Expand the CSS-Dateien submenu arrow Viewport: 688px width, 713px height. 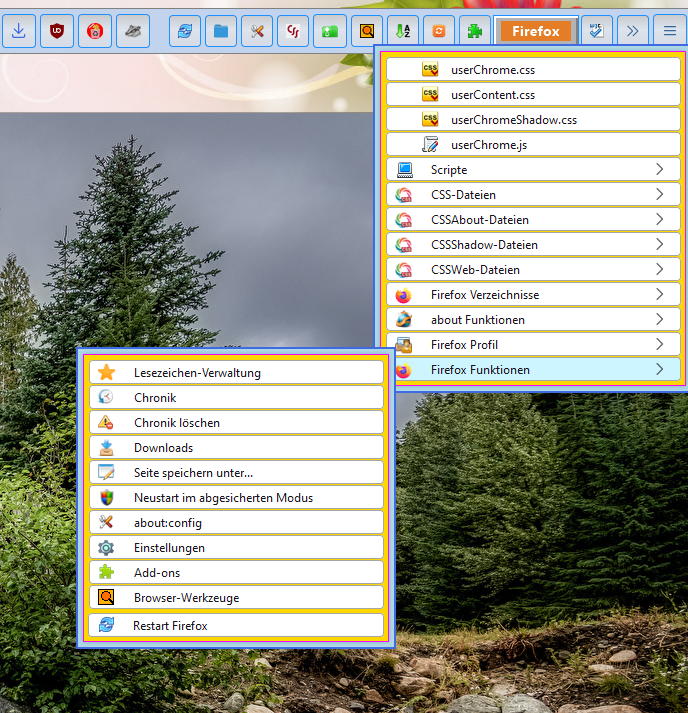[x=660, y=194]
